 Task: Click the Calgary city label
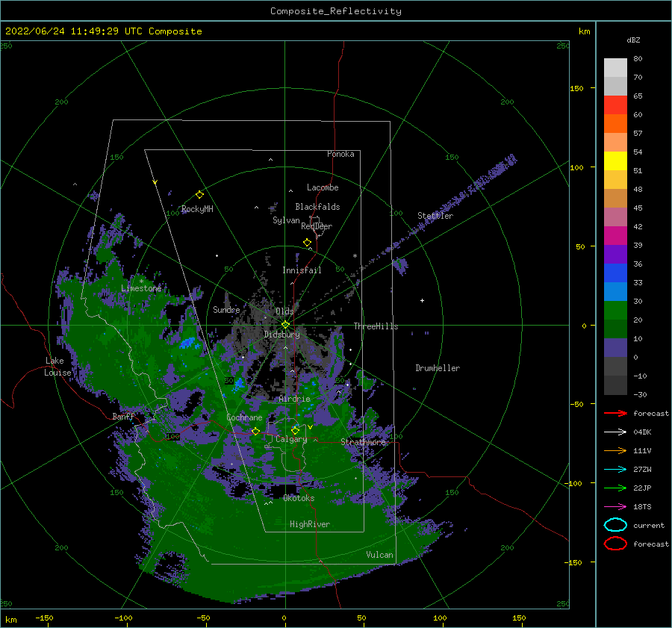[x=291, y=439]
